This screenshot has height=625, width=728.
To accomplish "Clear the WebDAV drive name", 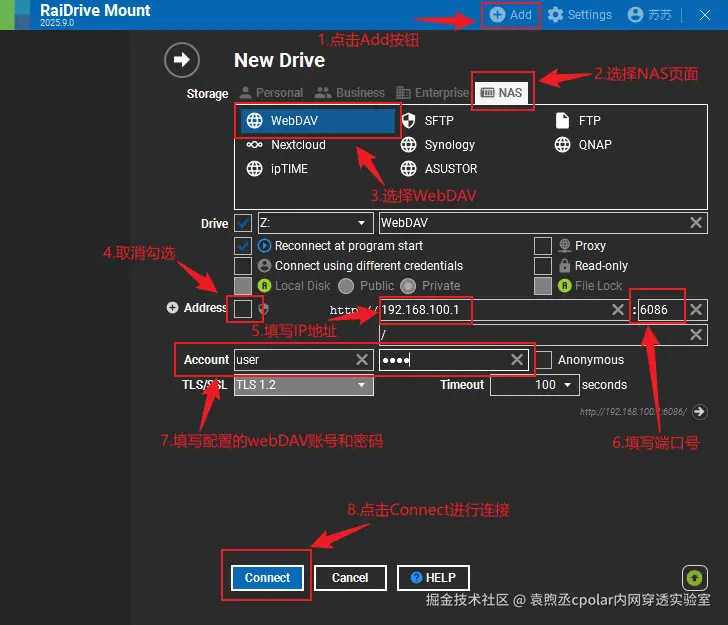I will click(x=696, y=223).
